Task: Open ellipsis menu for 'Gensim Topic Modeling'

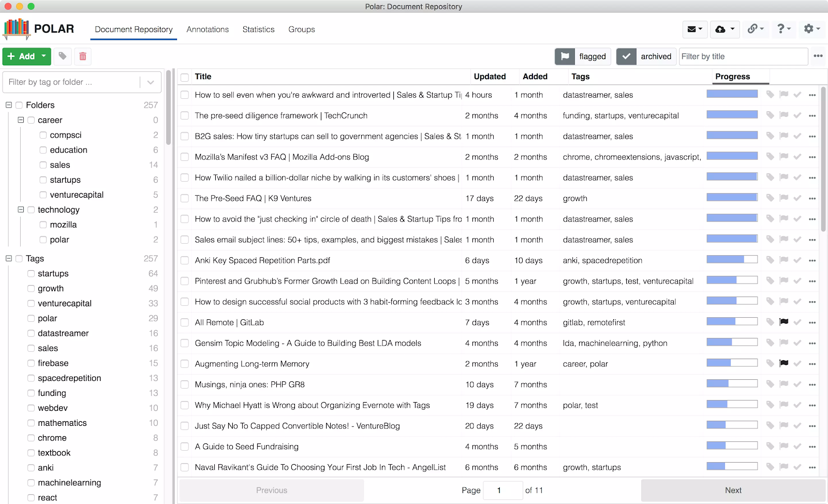Action: [812, 344]
